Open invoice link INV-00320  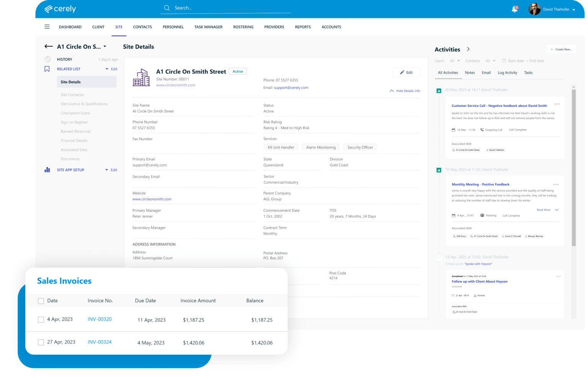click(x=100, y=319)
